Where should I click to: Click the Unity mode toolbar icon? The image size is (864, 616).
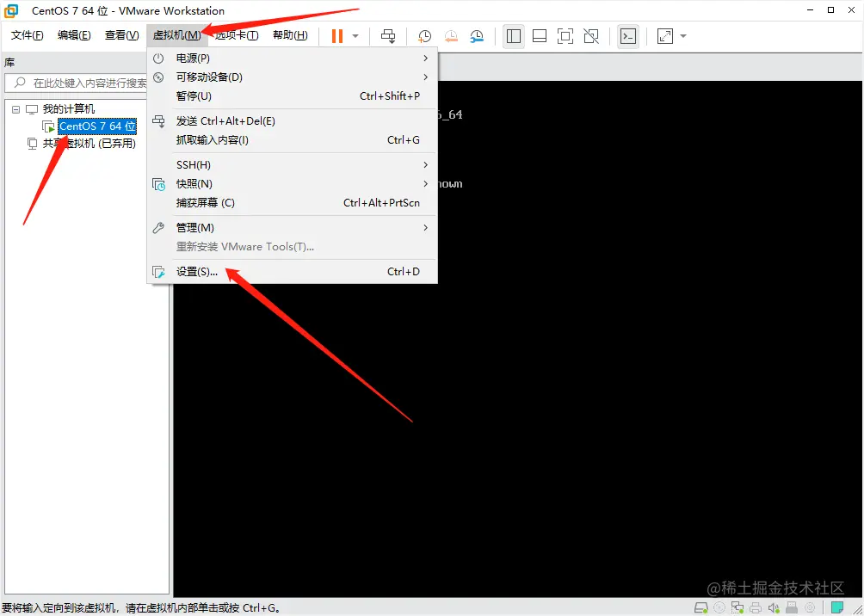coord(591,36)
